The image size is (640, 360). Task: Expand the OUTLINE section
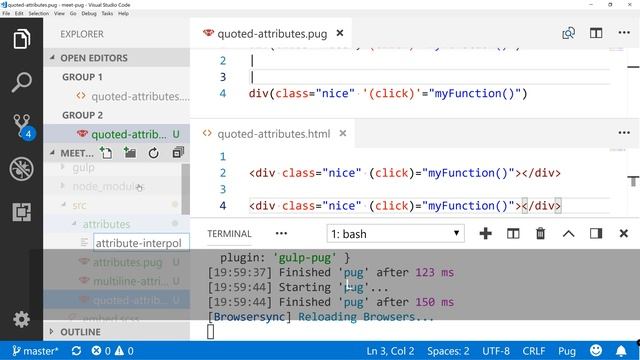[117, 332]
